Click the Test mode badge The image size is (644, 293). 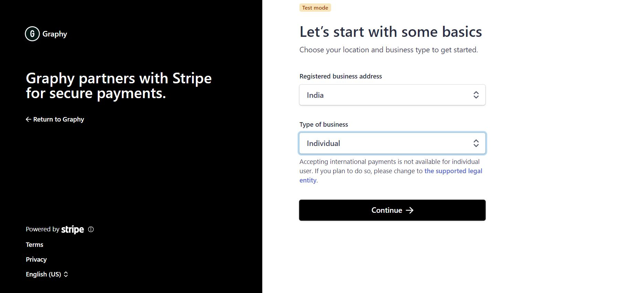click(315, 7)
